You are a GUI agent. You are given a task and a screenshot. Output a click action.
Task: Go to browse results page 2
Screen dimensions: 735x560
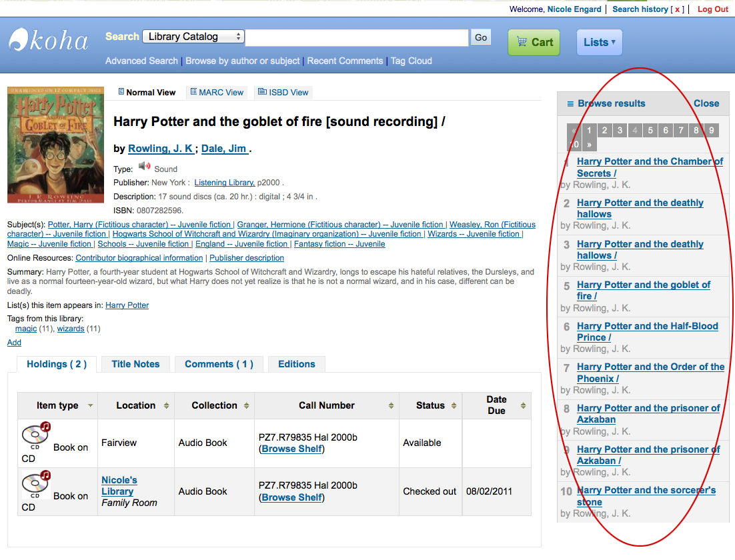click(x=604, y=130)
